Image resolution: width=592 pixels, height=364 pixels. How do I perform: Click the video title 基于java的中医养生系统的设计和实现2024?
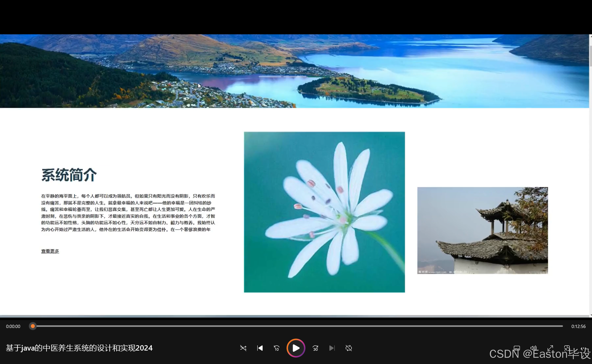click(x=79, y=348)
